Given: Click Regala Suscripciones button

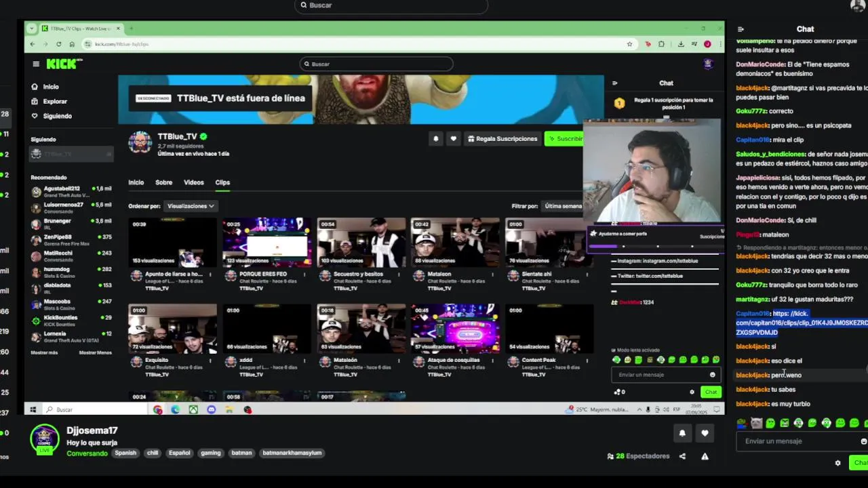Looking at the screenshot, I should [502, 138].
